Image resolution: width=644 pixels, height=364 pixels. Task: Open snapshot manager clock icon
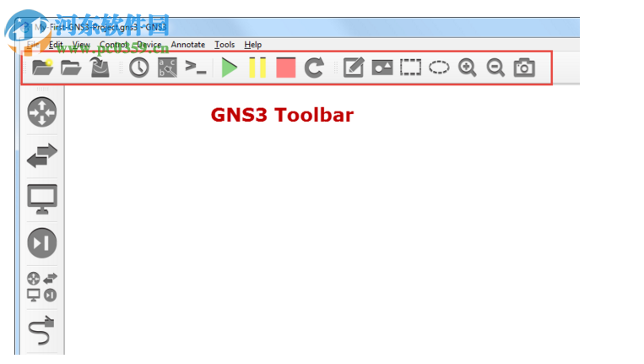tap(138, 68)
